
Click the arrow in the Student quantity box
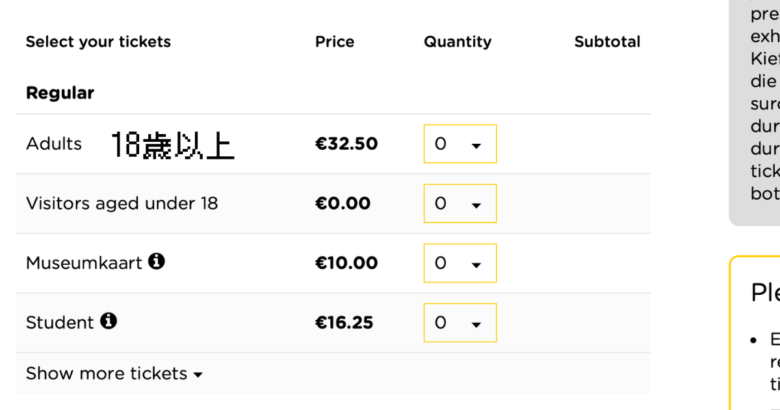(476, 325)
